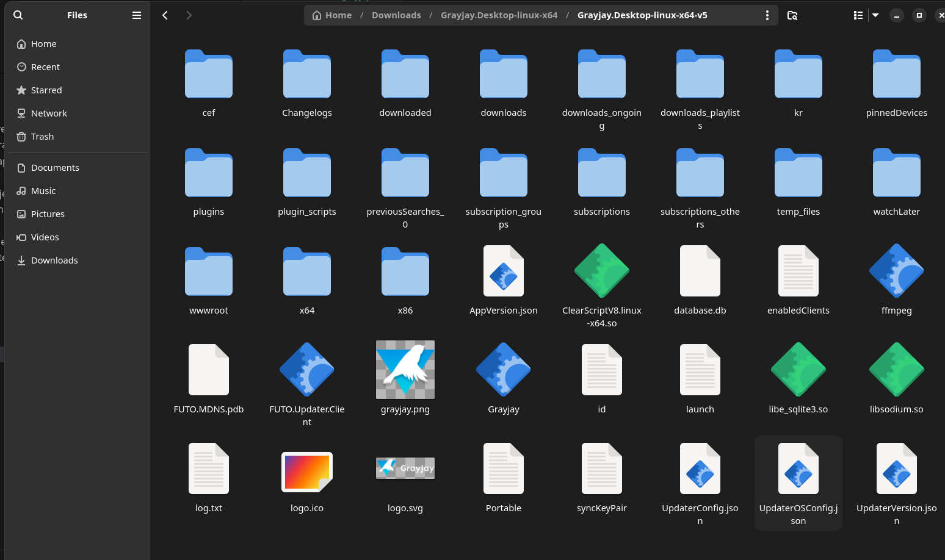Expand the view options dropdown arrow
Viewport: 945px width, 560px height.
(875, 15)
